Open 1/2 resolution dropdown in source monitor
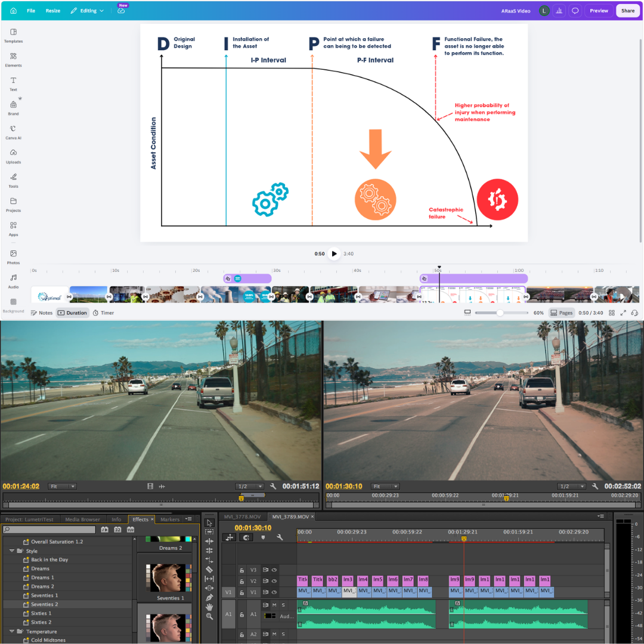 249,487
